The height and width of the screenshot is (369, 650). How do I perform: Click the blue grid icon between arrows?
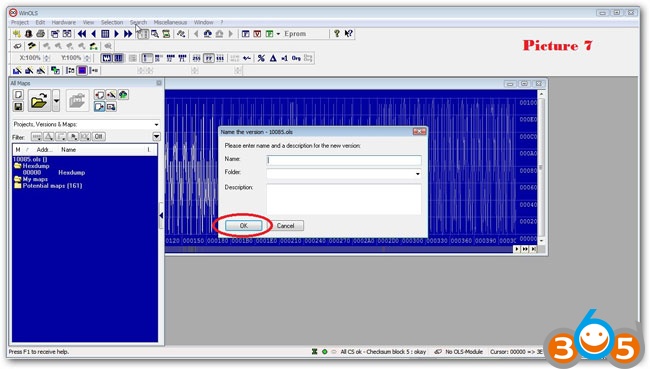(x=105, y=34)
